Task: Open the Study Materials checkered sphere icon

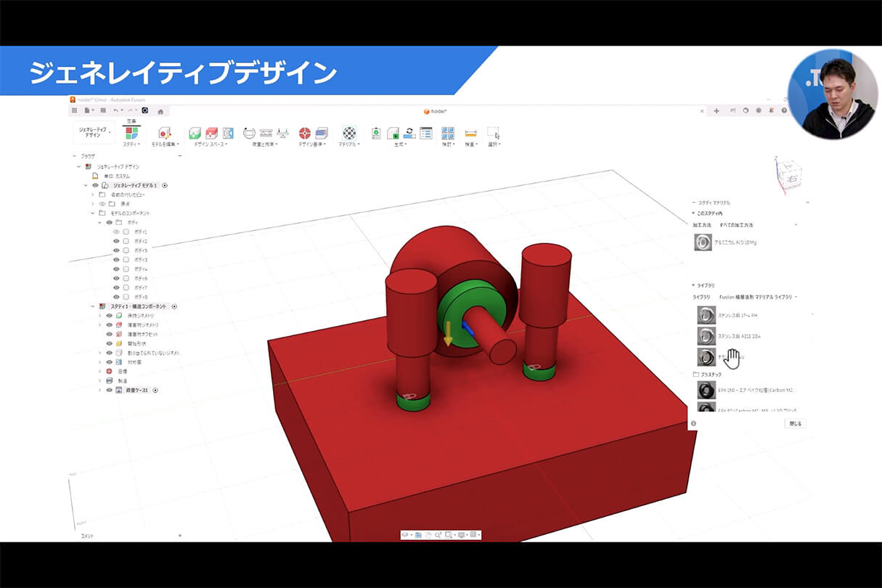Action: click(x=349, y=133)
